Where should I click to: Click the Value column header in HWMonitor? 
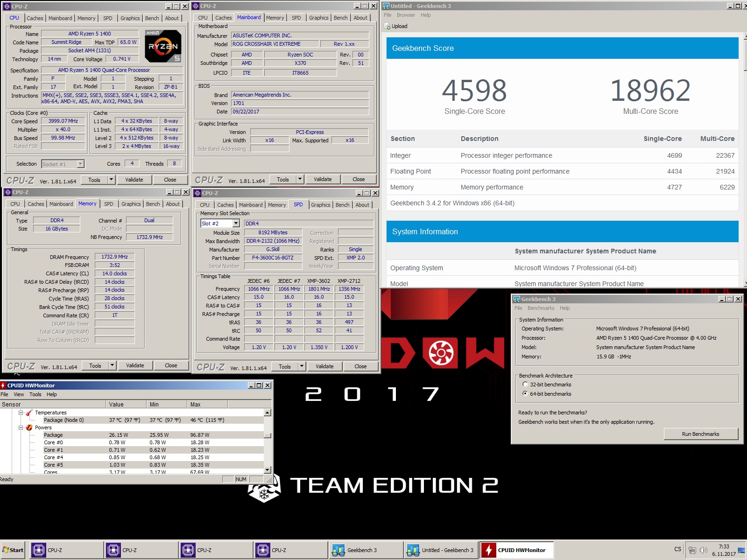[127, 405]
